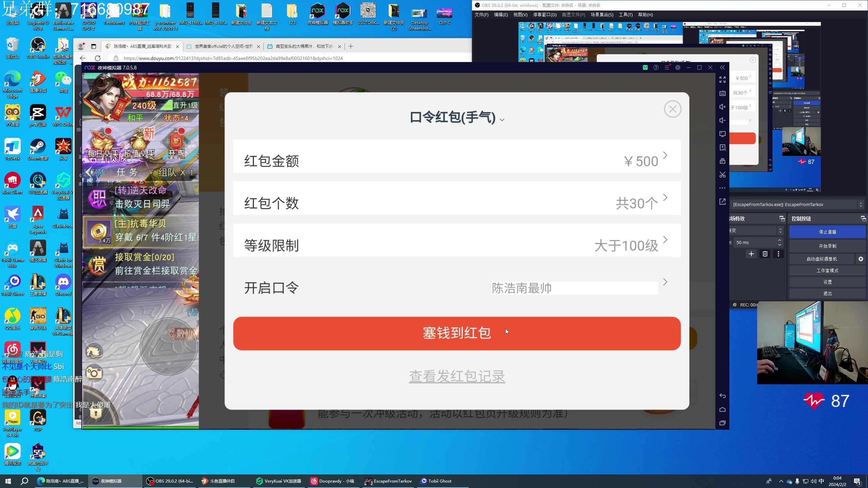Image resolution: width=868 pixels, height=488 pixels.
Task: Click Nox volume down icon
Action: point(723,120)
